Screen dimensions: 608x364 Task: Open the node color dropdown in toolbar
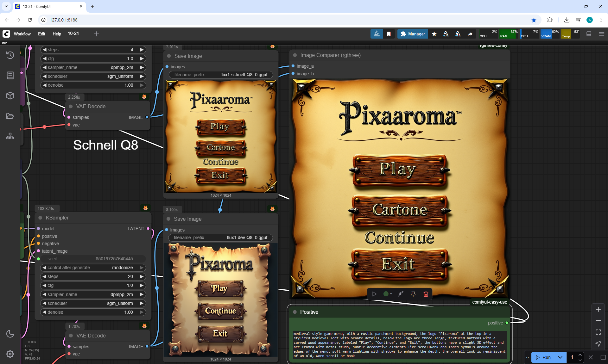coord(388,294)
